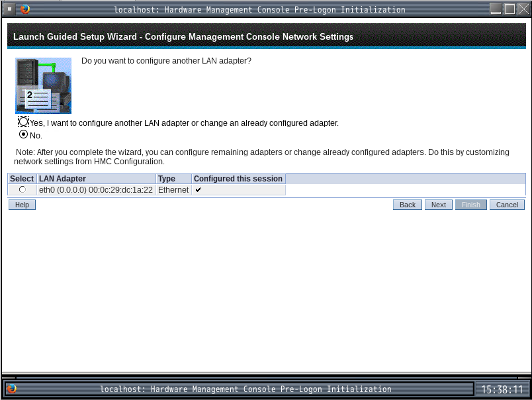Screen dimensions: 532x400
Task: Click the question 'Do you want to configure another LAN adapter?'
Action: coord(166,61)
